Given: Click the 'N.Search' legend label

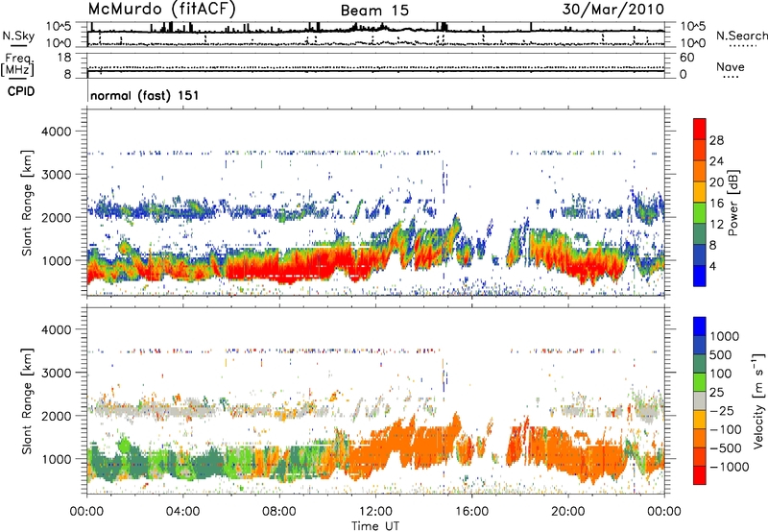Looking at the screenshot, I should pyautogui.click(x=741, y=36).
